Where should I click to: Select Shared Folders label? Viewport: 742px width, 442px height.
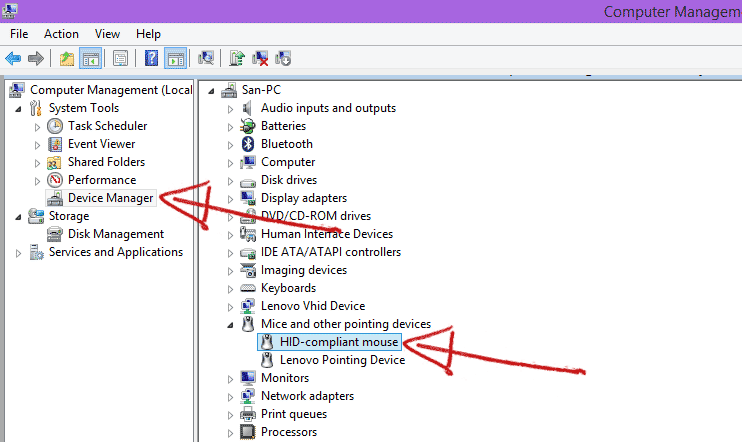coord(106,162)
